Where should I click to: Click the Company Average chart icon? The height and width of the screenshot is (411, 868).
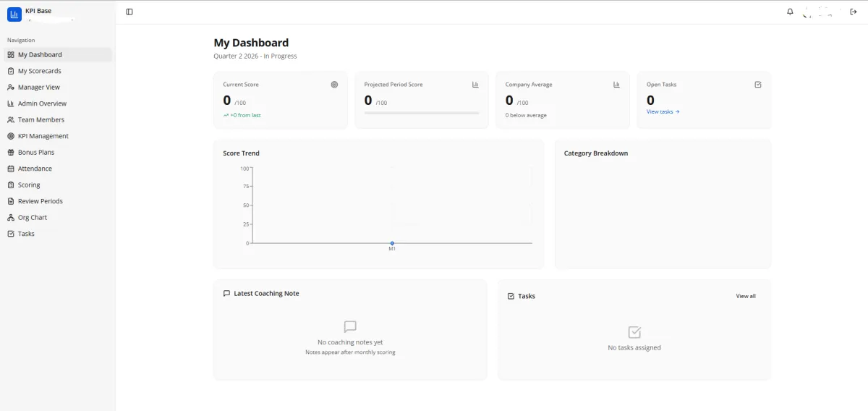[x=616, y=85]
